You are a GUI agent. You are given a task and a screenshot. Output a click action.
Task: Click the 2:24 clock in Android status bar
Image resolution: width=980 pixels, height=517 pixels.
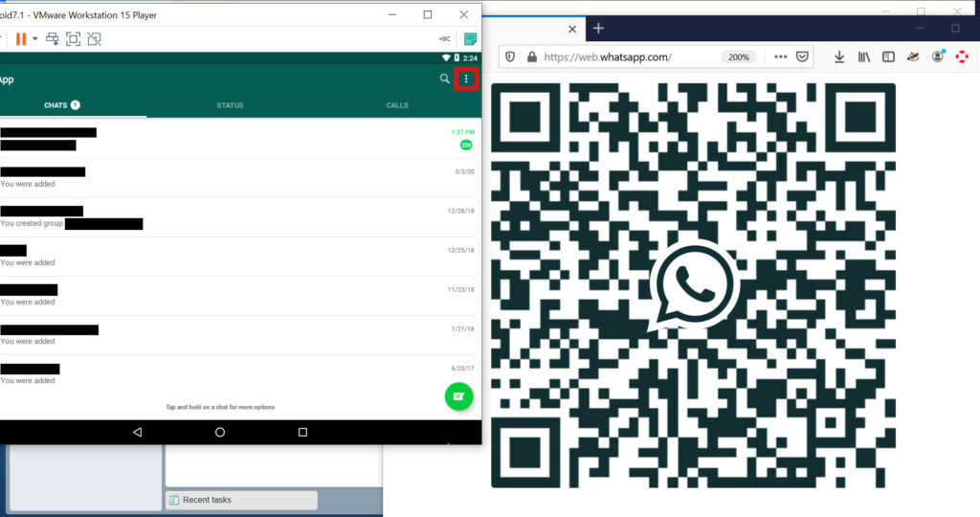tap(470, 57)
